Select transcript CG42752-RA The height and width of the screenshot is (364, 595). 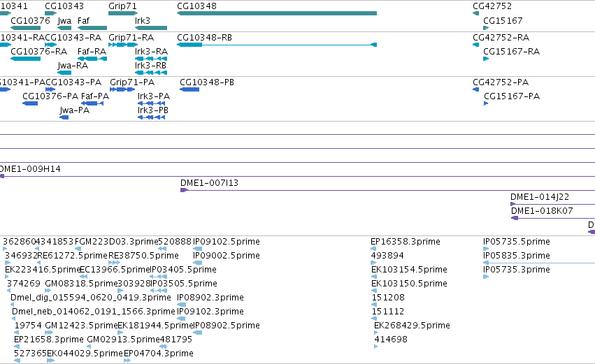(x=501, y=38)
